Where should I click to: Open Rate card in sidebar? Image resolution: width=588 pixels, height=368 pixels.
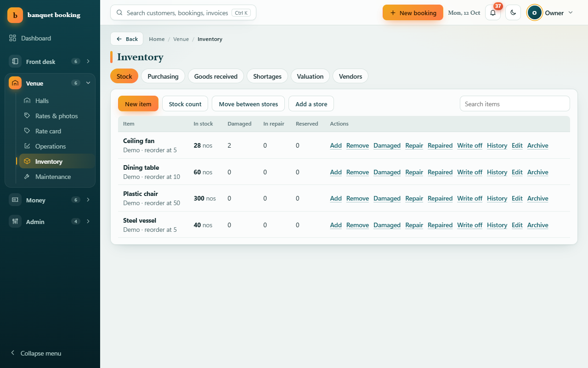coord(57,131)
